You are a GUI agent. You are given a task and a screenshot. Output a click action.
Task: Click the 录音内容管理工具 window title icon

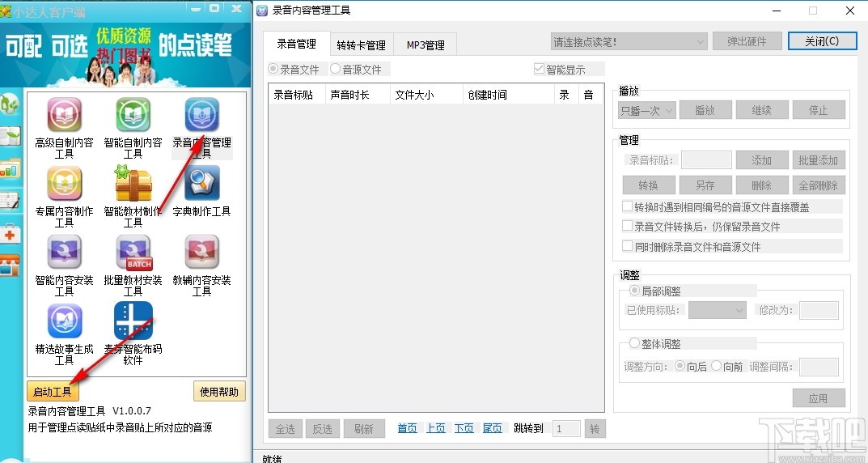click(262, 11)
